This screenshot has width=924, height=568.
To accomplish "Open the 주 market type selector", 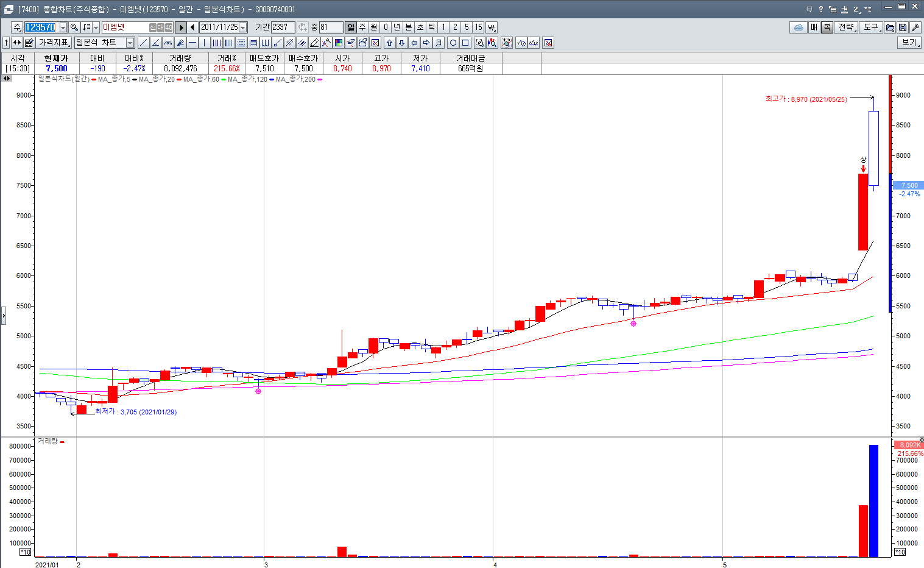I will click(17, 27).
